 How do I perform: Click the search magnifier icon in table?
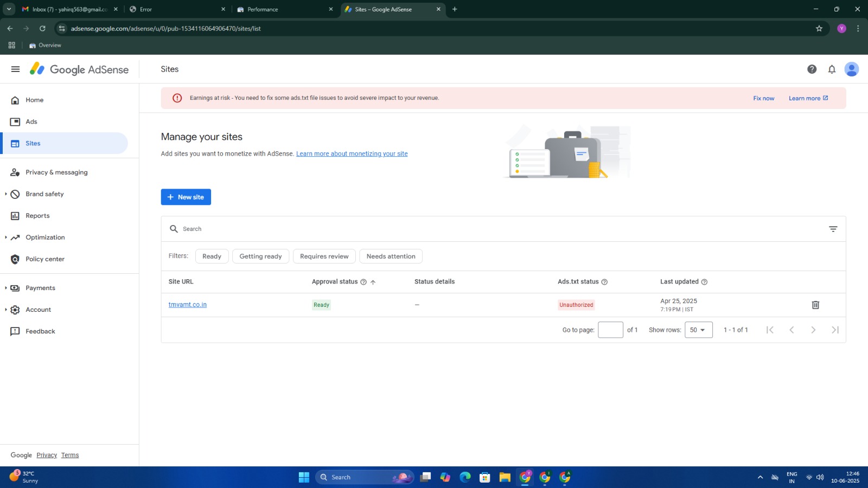click(x=174, y=229)
